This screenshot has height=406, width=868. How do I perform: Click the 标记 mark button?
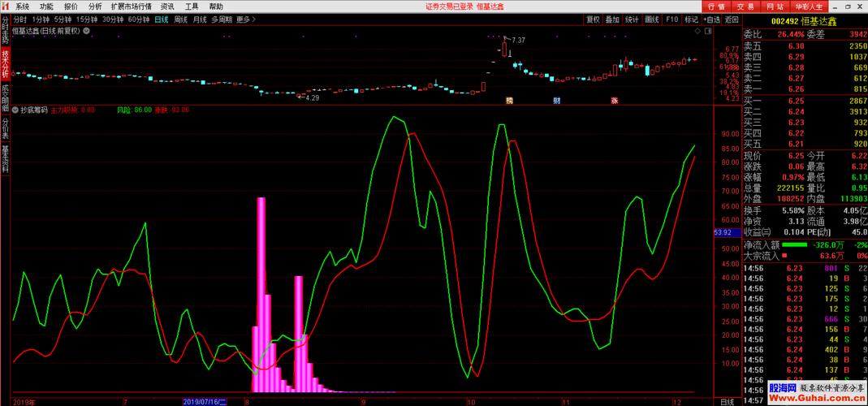691,19
